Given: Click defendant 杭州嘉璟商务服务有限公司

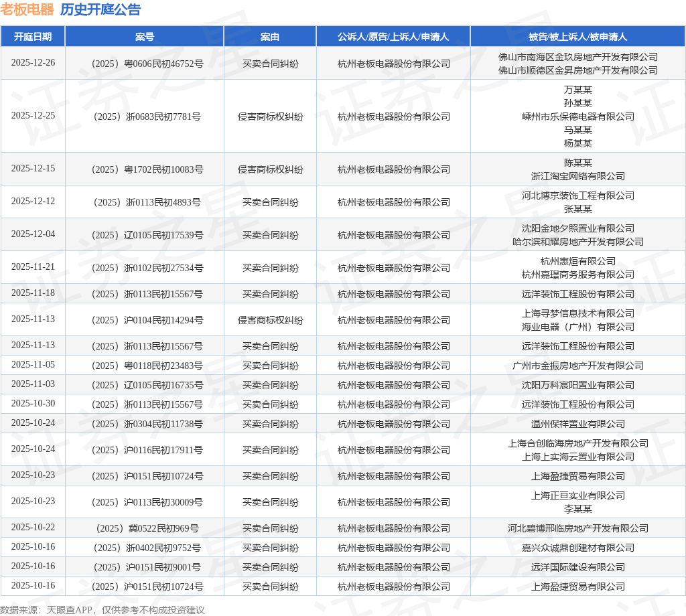Looking at the screenshot, I should pos(578,275).
